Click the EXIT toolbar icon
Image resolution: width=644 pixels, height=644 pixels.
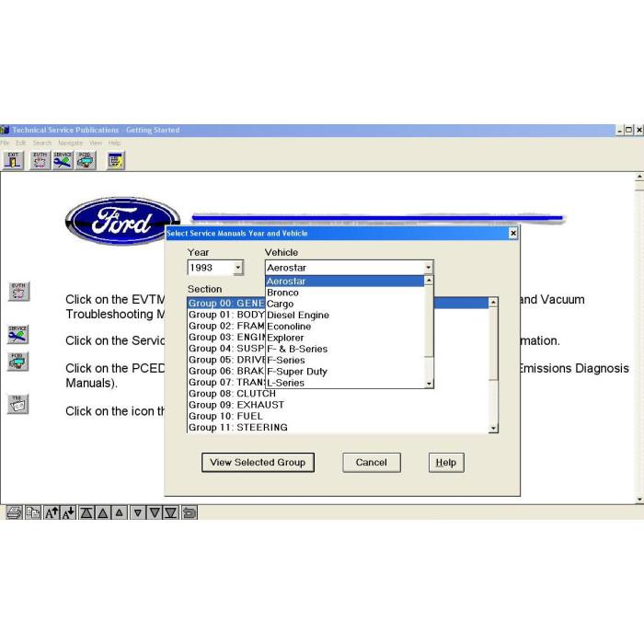tap(14, 161)
